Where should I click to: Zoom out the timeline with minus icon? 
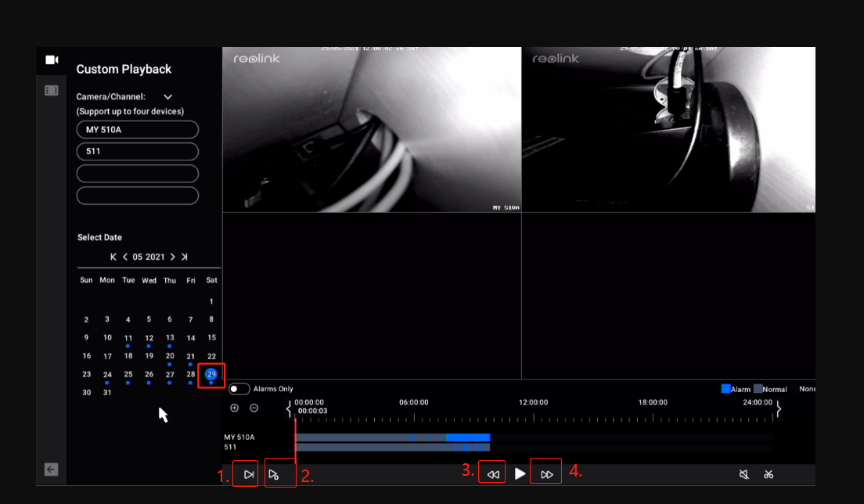[x=254, y=409]
